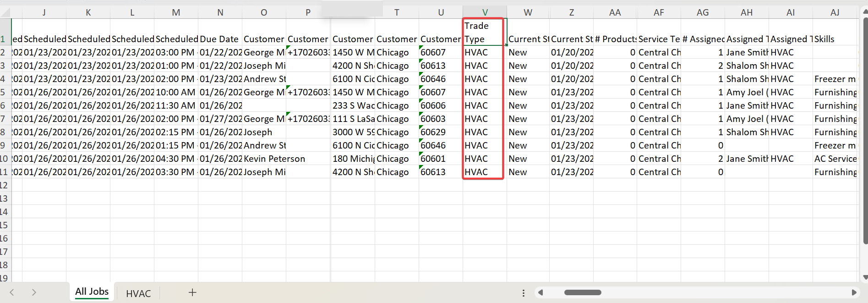Viewport: 868px width, 303px height.
Task: Add a new sheet with the plus button
Action: click(x=192, y=292)
